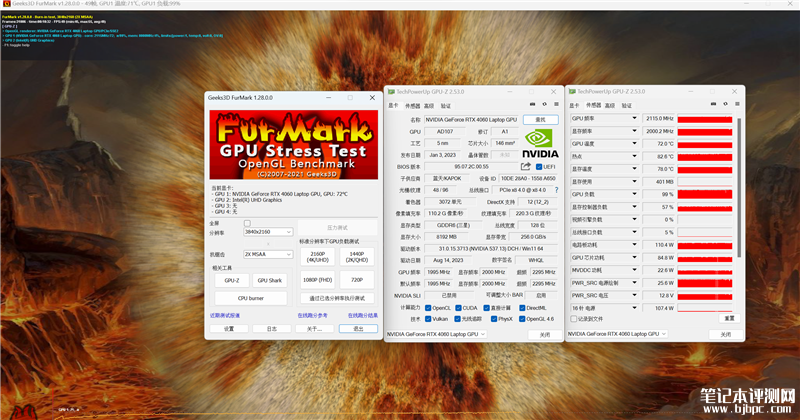Switch to 验证 tab in sensors window

point(627,106)
